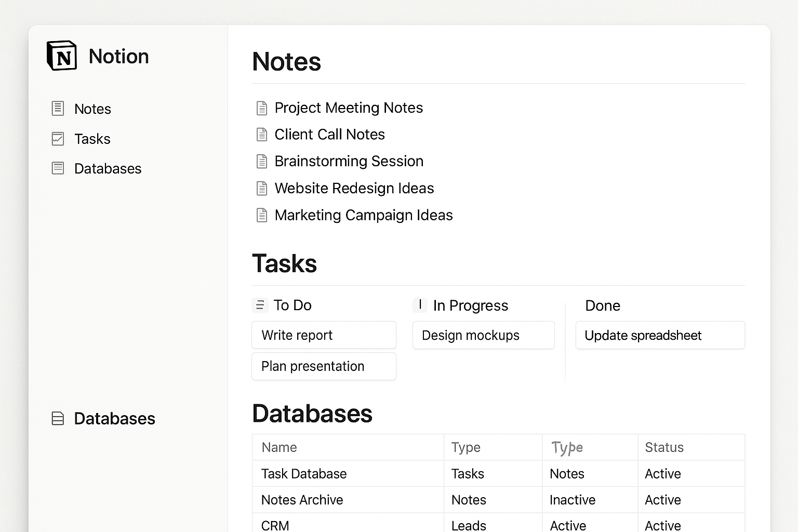Click the lower bold Databases sidebar icon
The image size is (798, 532).
click(58, 418)
